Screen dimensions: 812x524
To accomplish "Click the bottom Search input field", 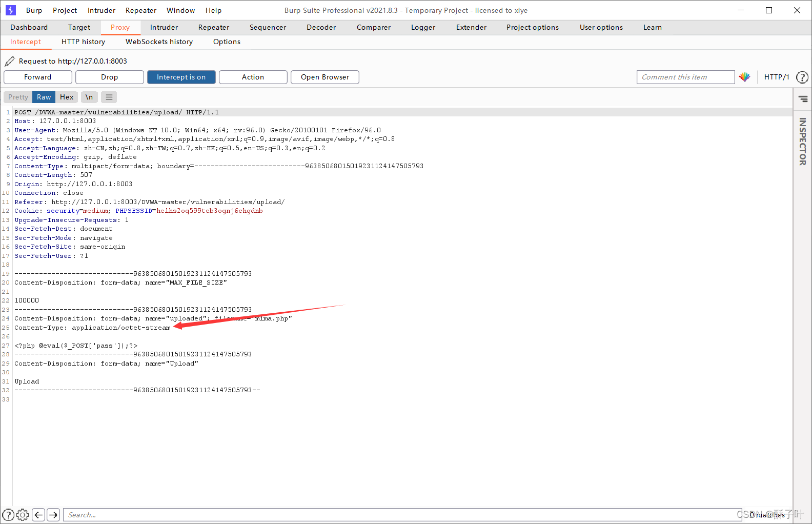I will [402, 515].
